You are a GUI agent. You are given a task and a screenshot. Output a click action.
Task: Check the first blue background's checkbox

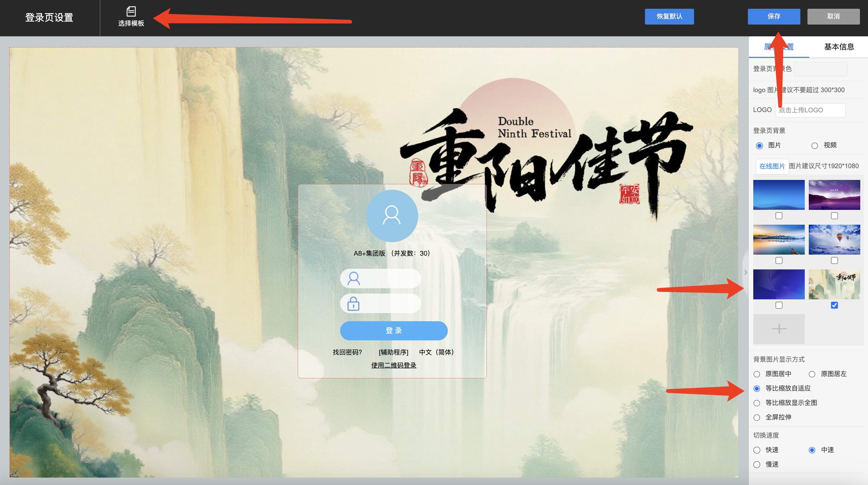coord(779,216)
